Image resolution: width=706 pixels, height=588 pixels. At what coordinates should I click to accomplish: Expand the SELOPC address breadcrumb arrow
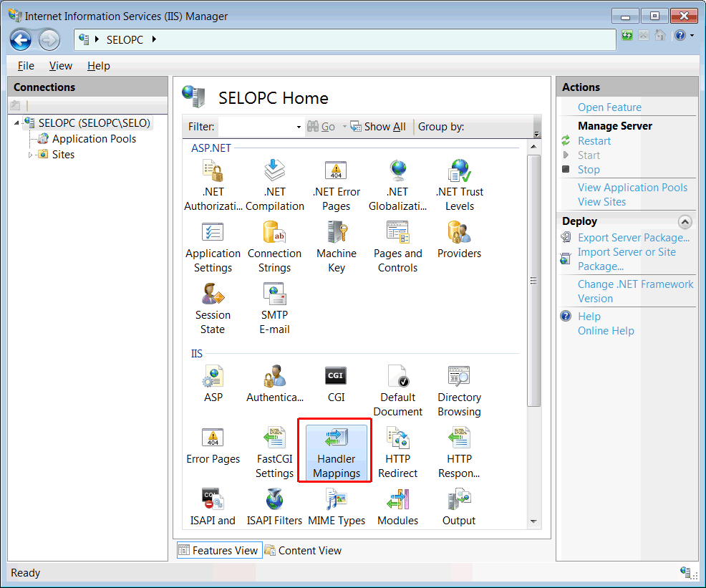coord(154,39)
